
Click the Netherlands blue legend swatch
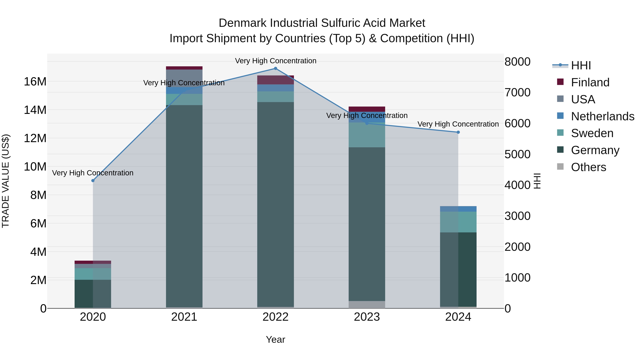(560, 116)
